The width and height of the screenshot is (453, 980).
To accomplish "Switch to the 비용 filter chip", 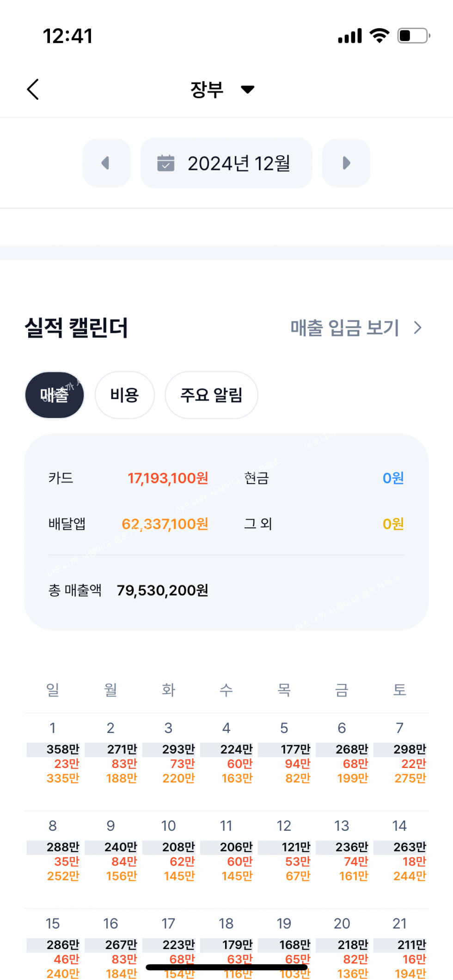I will pos(124,395).
